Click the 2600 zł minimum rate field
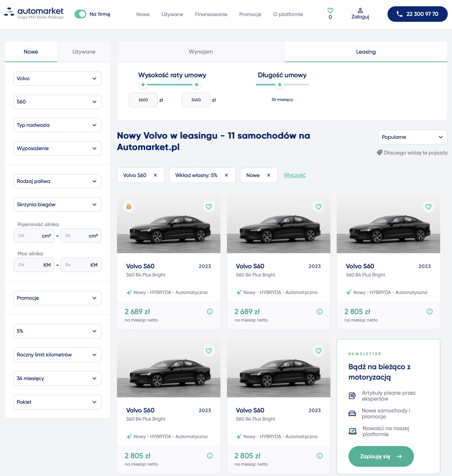Viewport: 452px width, 476px height. (143, 100)
